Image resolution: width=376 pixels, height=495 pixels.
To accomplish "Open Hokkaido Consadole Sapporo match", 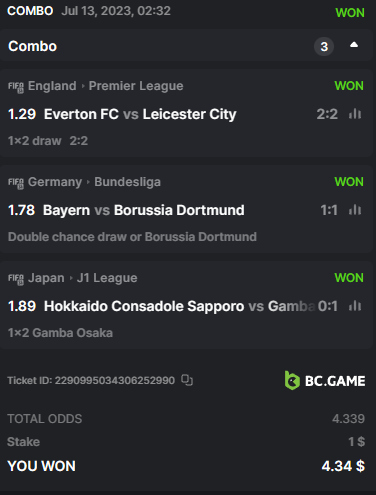I will pos(144,306).
